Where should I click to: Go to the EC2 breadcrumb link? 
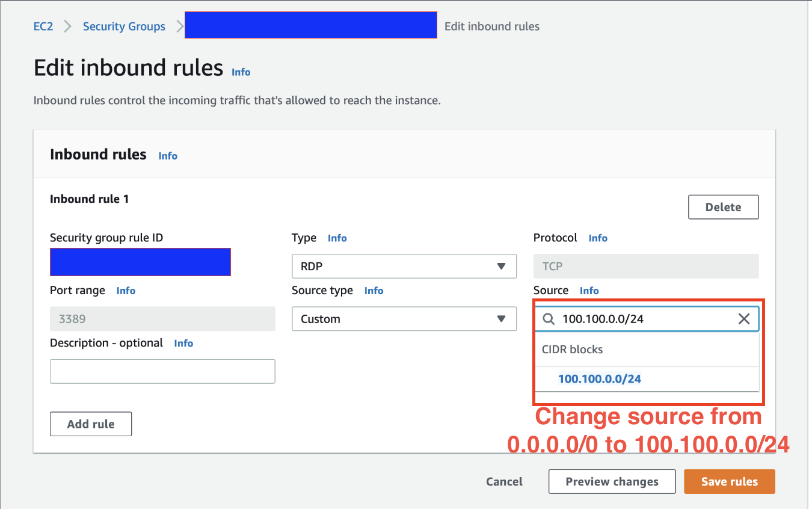pyautogui.click(x=43, y=26)
